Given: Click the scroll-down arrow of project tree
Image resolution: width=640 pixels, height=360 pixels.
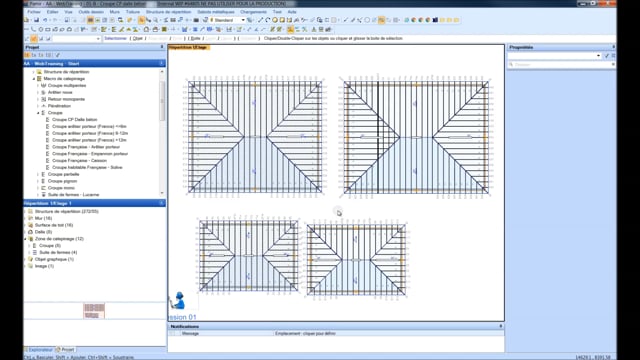Looking at the screenshot, I should pos(162,193).
